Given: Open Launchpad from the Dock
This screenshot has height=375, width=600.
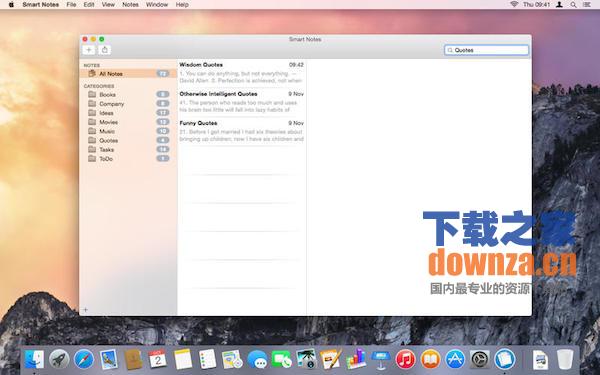Looking at the screenshot, I should pyautogui.click(x=59, y=359).
